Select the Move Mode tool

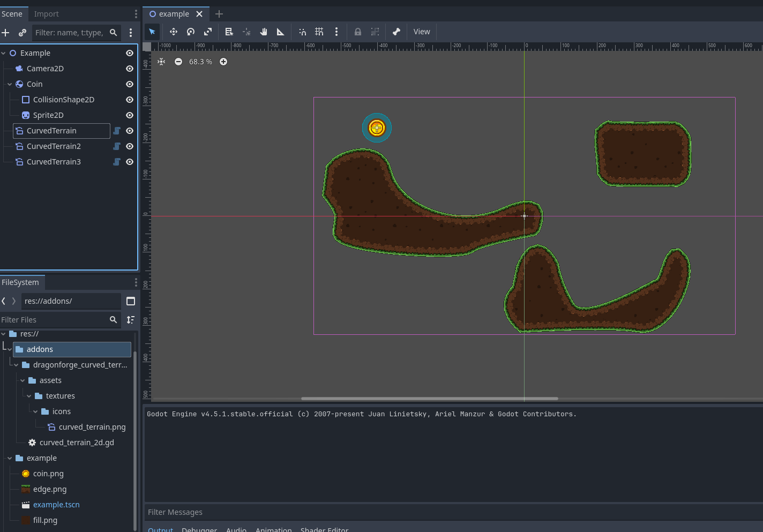point(173,32)
